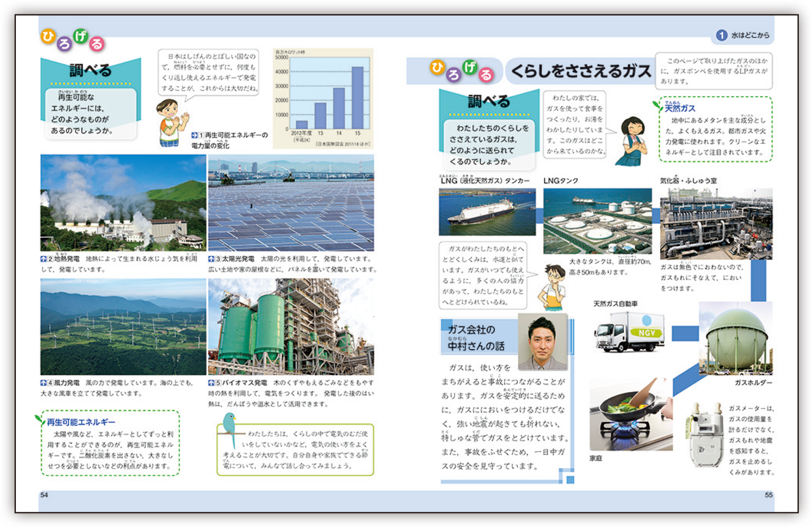Click the girl character in blue dress
Screen dimensions: 812x528
632,141
